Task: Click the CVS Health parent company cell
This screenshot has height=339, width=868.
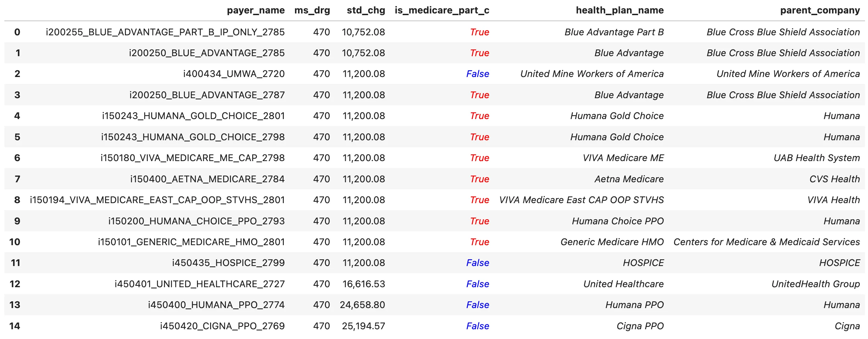Action: point(834,179)
